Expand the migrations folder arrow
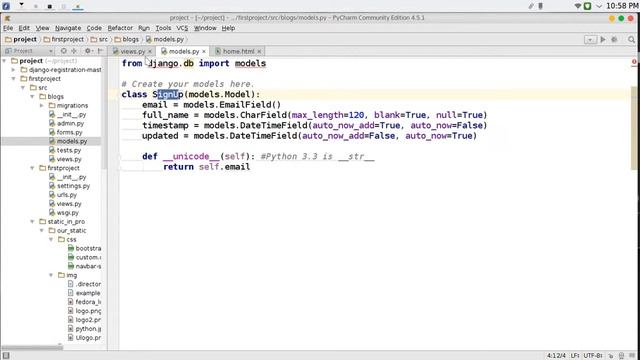640x360 pixels. [x=42, y=106]
